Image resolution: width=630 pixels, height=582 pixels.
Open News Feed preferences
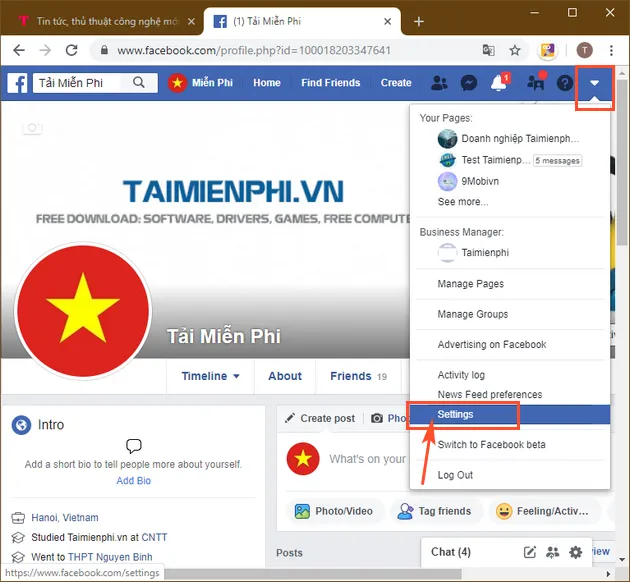click(x=490, y=394)
